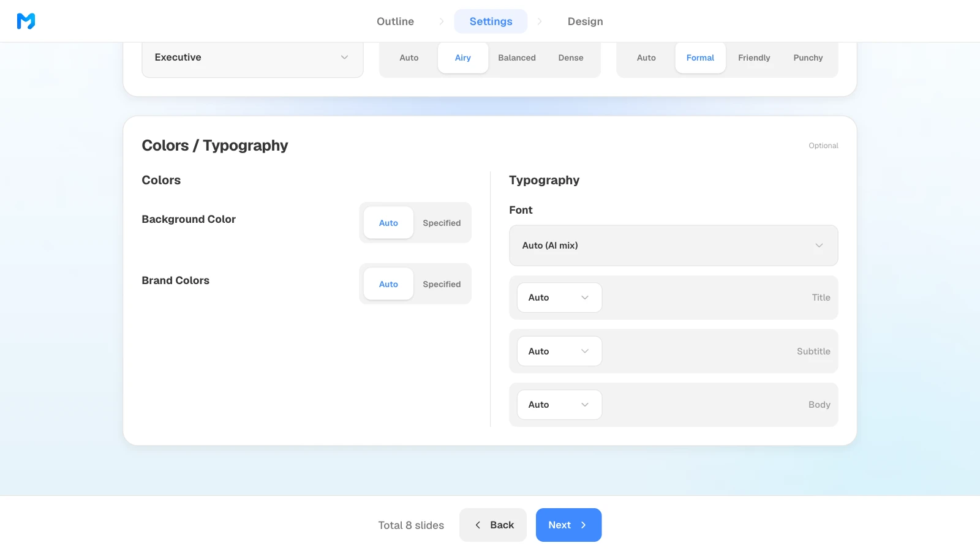Image resolution: width=980 pixels, height=551 pixels.
Task: Pick the Dense density option
Action: tap(571, 58)
